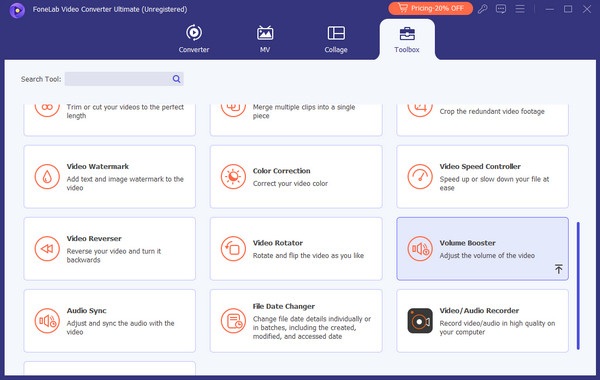Open the Converter tab
The image size is (600, 380).
click(194, 39)
